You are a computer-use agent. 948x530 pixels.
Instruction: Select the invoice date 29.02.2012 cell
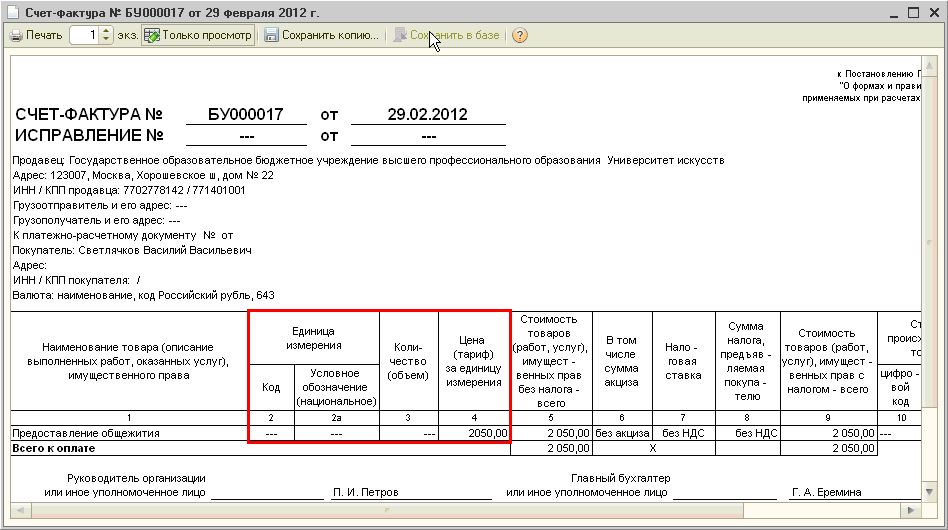427,115
